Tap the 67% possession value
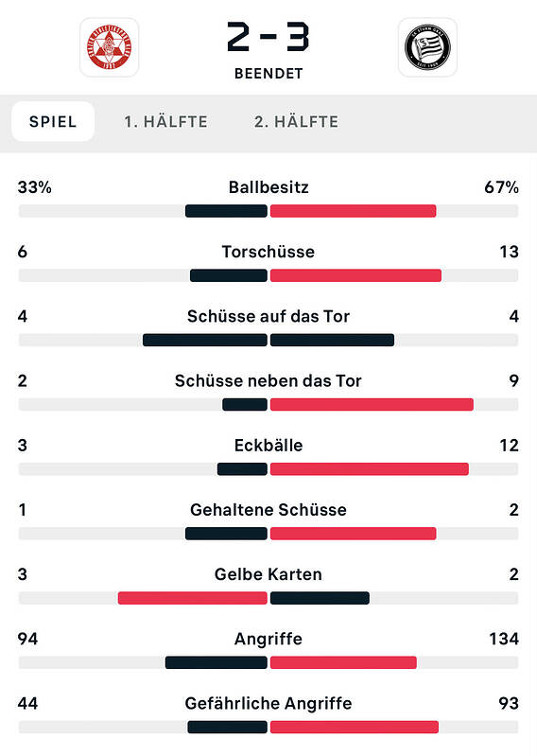The width and height of the screenshot is (537, 756). [x=501, y=187]
